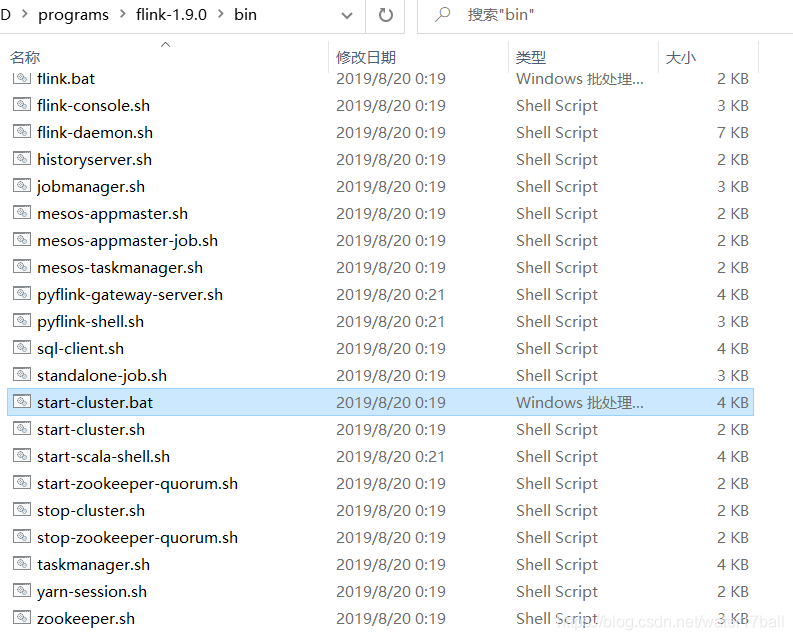Select the sql-client.sh file name
Viewport: 793px width, 640px height.
80,348
